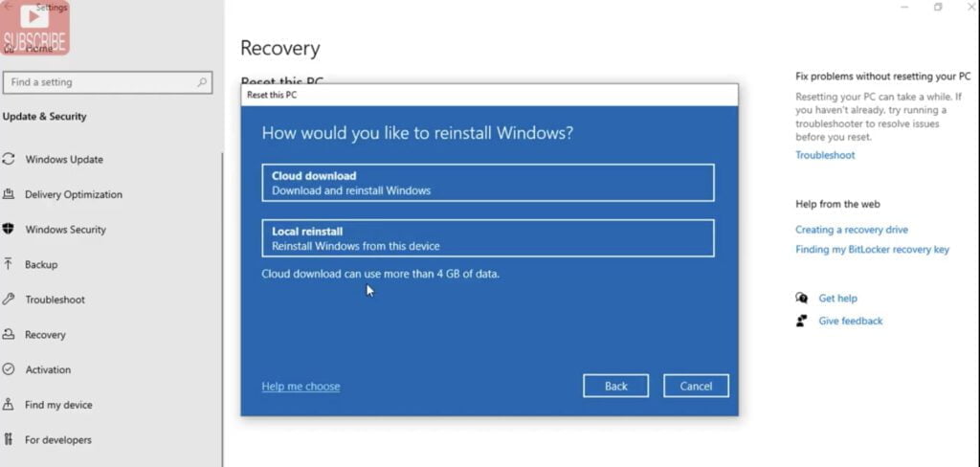The height and width of the screenshot is (467, 980).
Task: Minimize the Settings window
Action: (x=904, y=7)
